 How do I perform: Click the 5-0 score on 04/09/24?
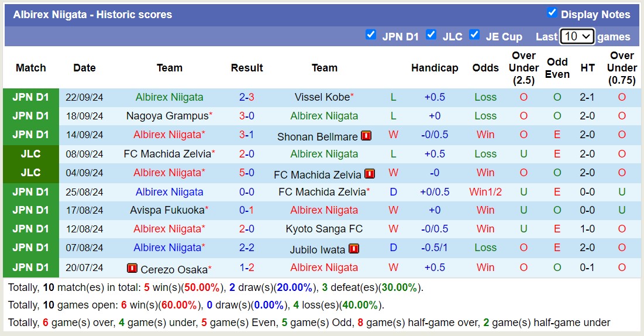(246, 173)
